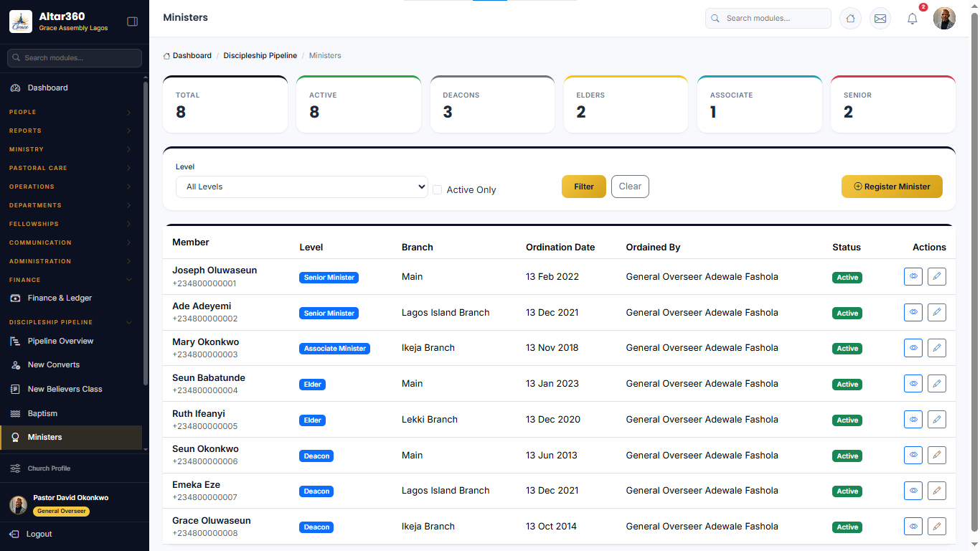980x551 pixels.
Task: View Emeka Eze's record
Action: 913,491
